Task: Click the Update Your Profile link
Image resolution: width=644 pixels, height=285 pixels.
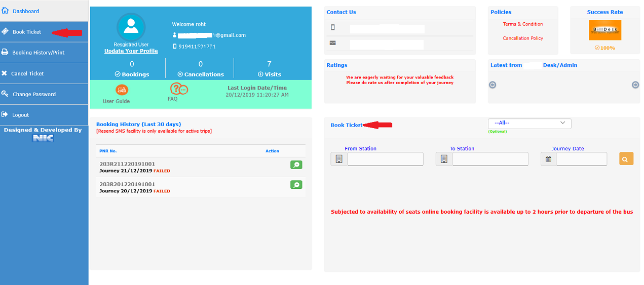Action: 131,51
